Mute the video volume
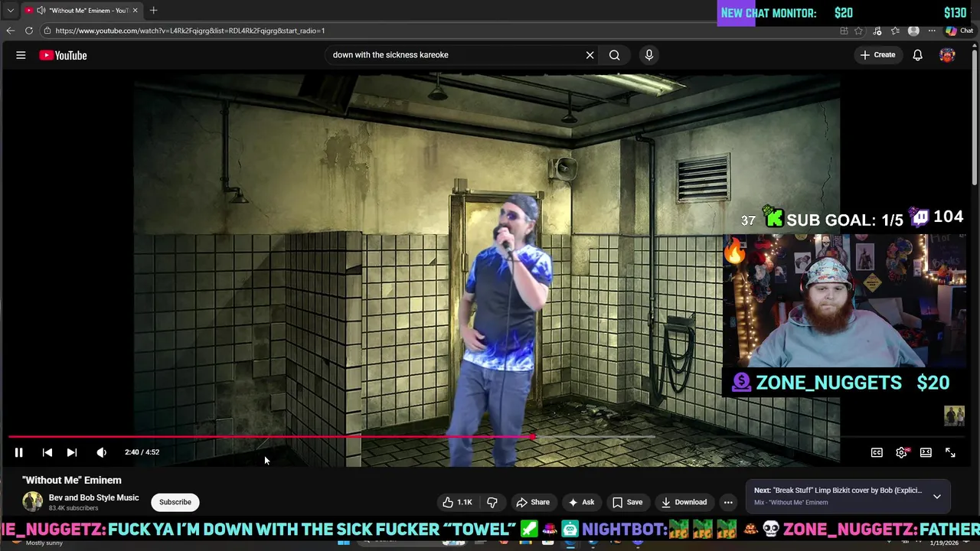 click(101, 452)
